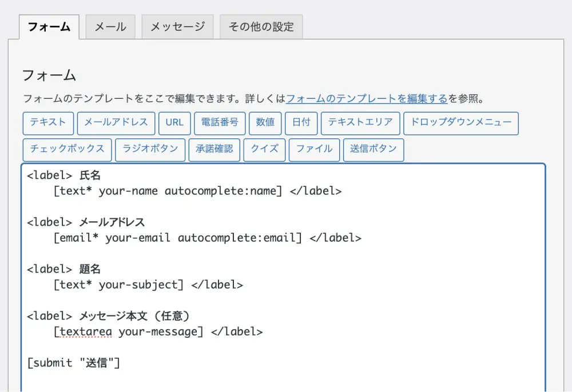
Task: Switch to the フォーム tab
Action: click(x=49, y=27)
